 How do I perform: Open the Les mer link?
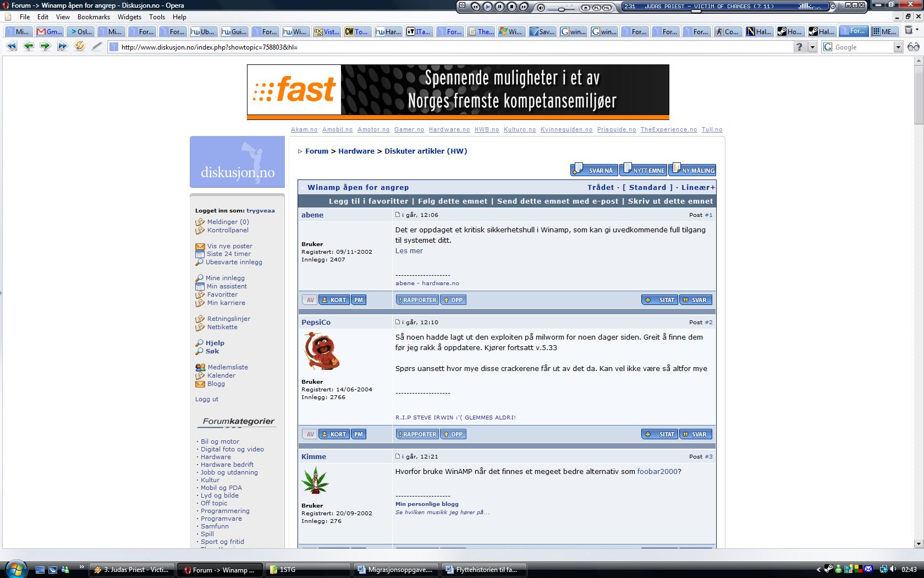(x=409, y=251)
